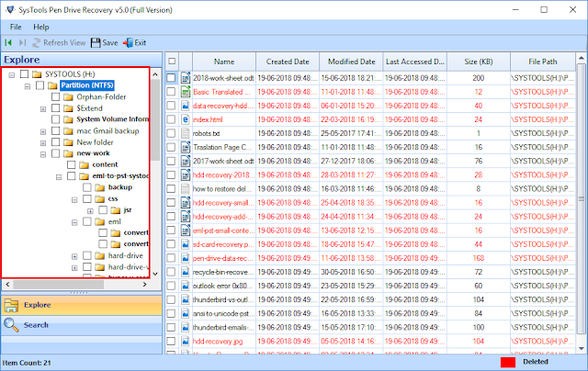Click the file list scrollbar up arrow
The width and height of the screenshot is (588, 371).
coord(582,58)
